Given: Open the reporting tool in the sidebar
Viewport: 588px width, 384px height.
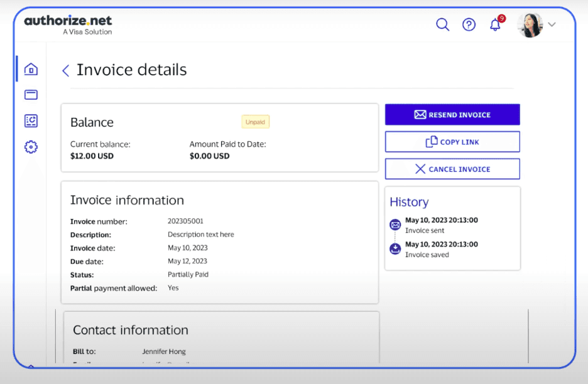Looking at the screenshot, I should 30,120.
